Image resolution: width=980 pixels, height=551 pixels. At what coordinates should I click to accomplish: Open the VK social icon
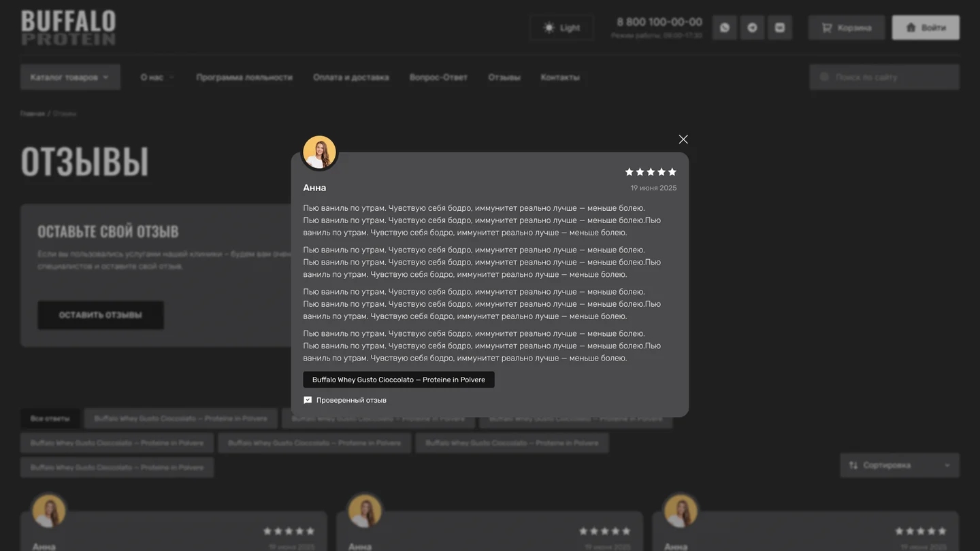click(x=780, y=28)
